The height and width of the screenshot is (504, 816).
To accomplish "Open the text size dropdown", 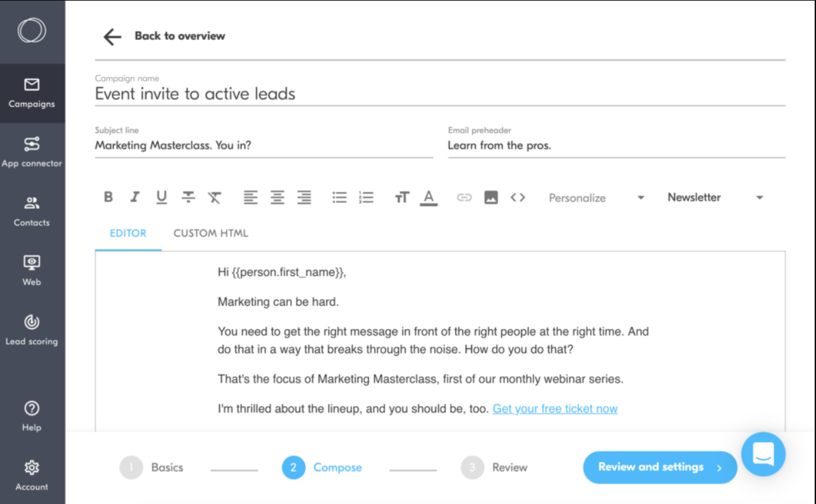I will [402, 197].
